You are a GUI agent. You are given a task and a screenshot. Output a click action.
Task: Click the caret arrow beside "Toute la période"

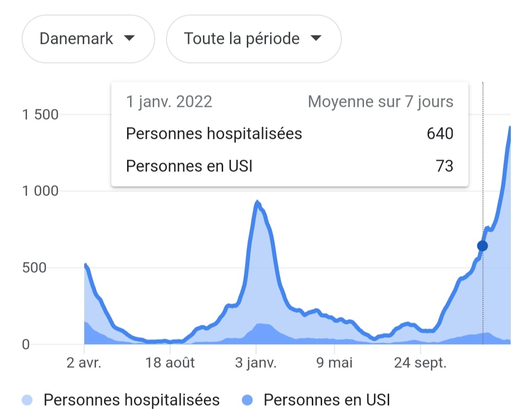(316, 38)
